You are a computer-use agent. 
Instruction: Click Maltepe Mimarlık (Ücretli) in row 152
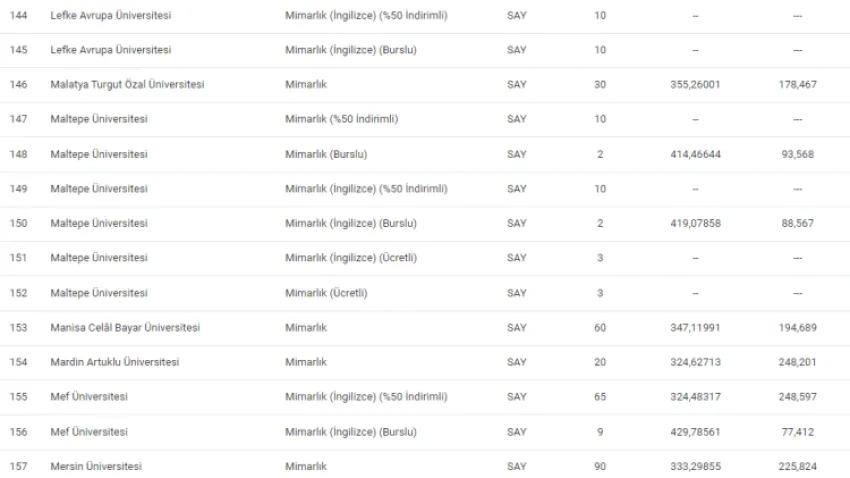pyautogui.click(x=326, y=293)
